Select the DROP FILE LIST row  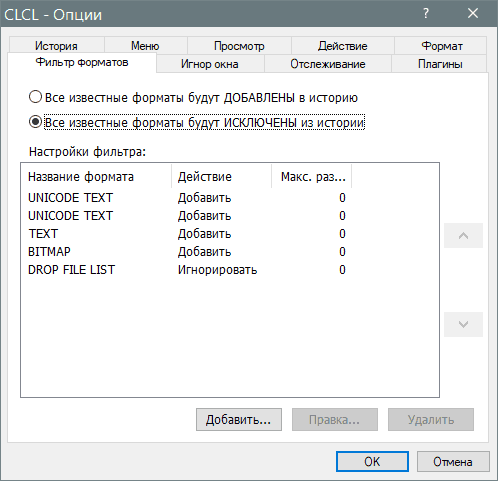187,270
